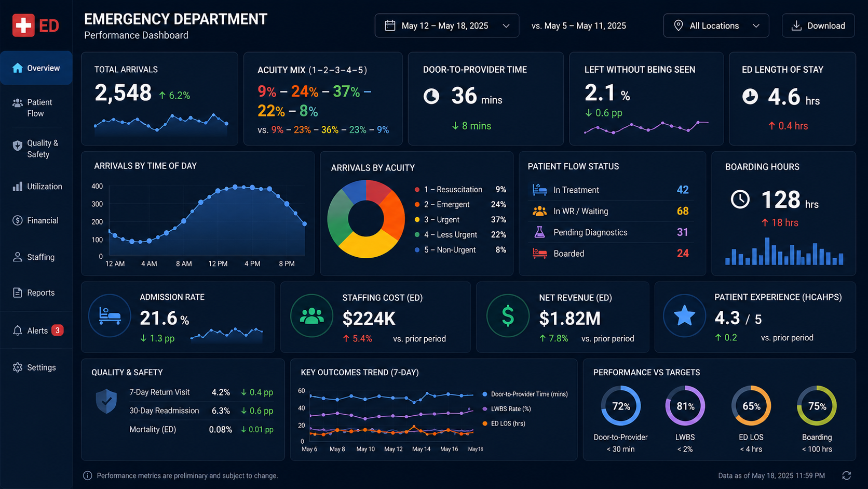The width and height of the screenshot is (868, 489).
Task: Click the In WR / Waiting count 68
Action: click(683, 211)
